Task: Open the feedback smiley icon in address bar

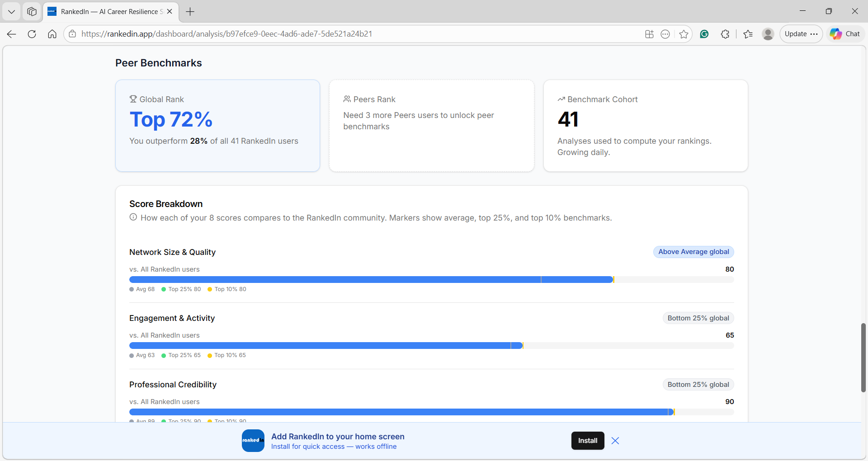Action: 665,34
